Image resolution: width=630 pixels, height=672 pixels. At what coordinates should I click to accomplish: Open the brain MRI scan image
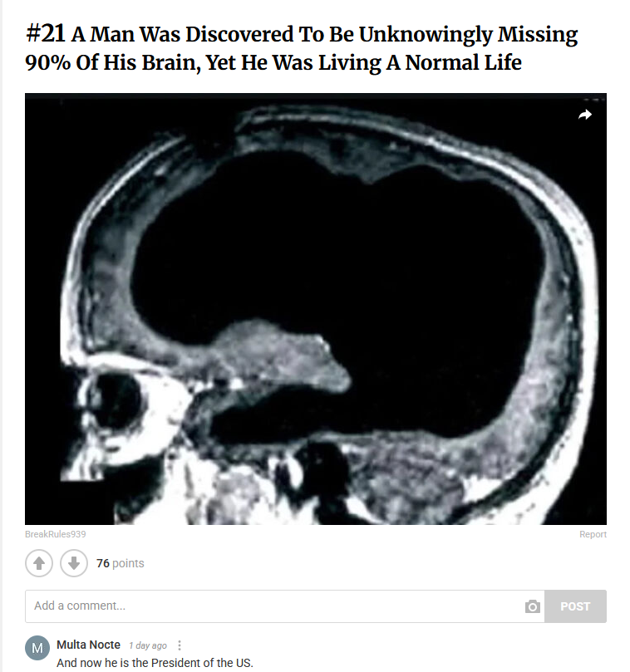coord(316,308)
